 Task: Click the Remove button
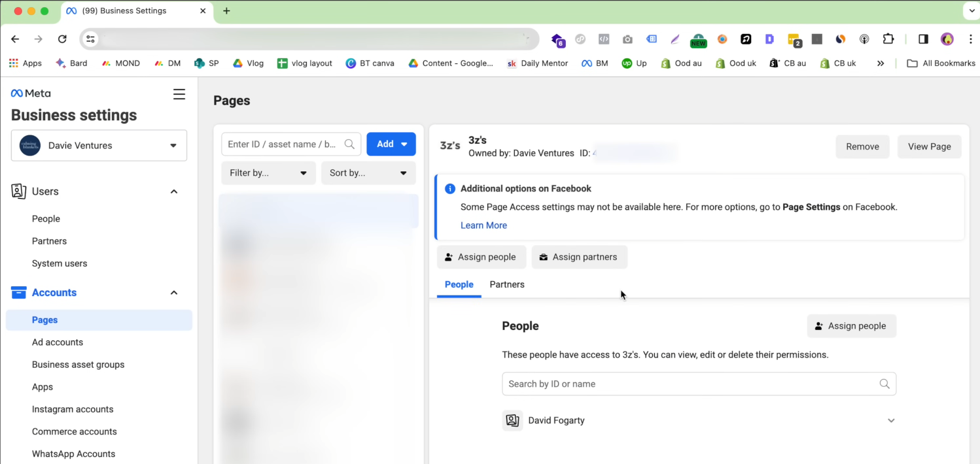coord(862,146)
